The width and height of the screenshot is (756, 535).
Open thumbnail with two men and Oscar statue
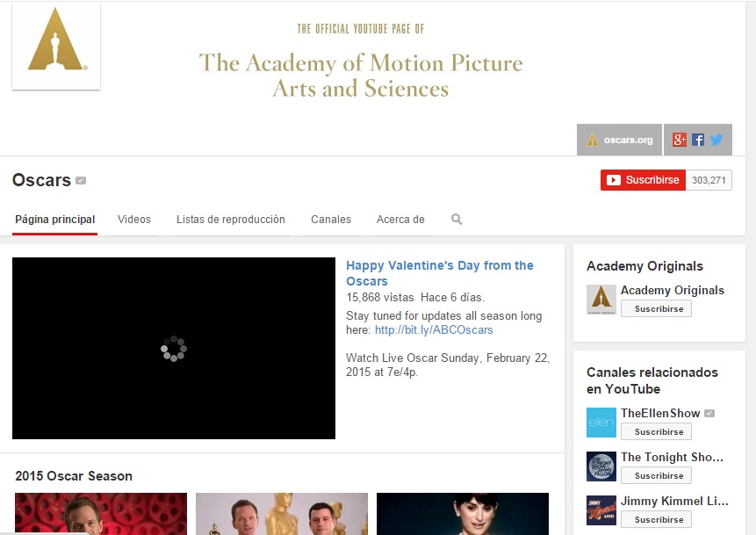click(282, 514)
